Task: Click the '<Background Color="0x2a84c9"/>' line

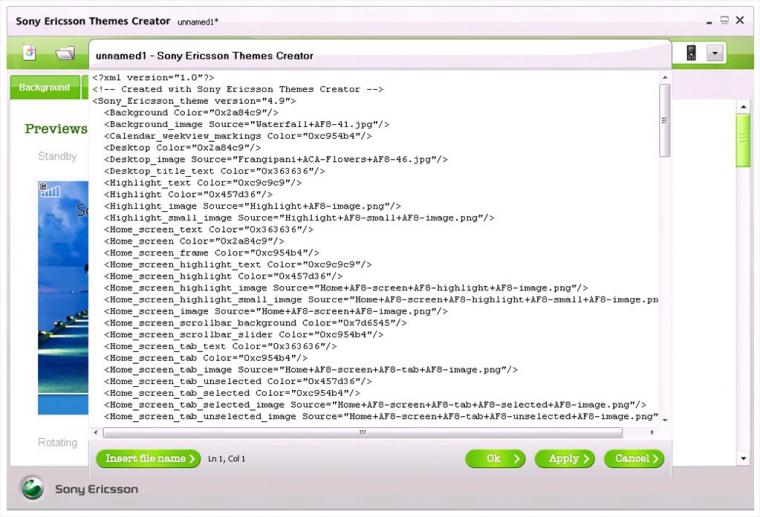Action: [x=191, y=112]
